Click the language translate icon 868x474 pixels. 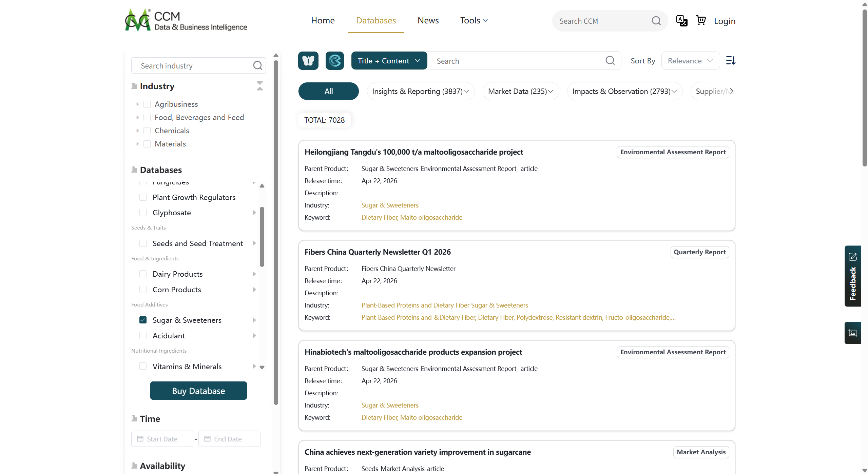[681, 21]
